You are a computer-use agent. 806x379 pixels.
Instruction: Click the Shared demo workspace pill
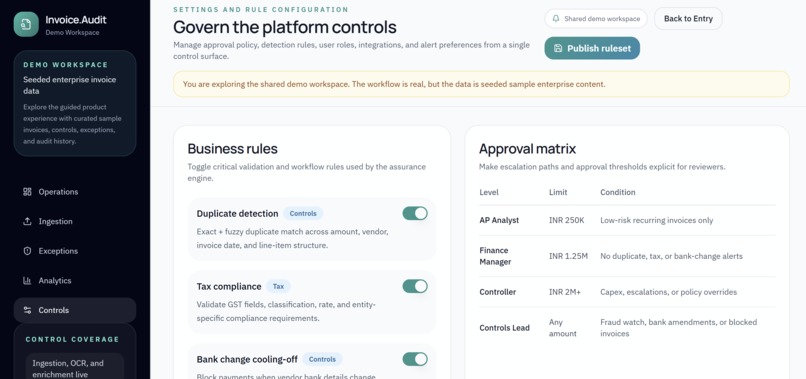[x=596, y=19]
